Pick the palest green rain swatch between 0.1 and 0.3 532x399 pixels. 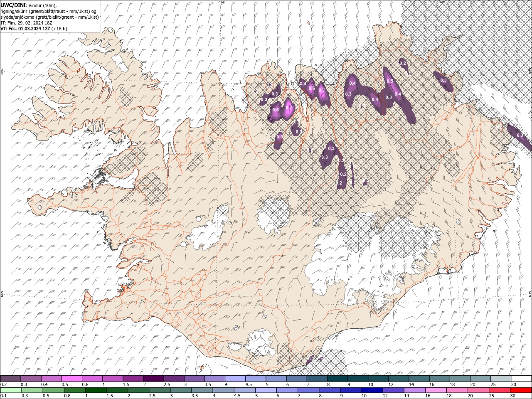click(x=11, y=390)
